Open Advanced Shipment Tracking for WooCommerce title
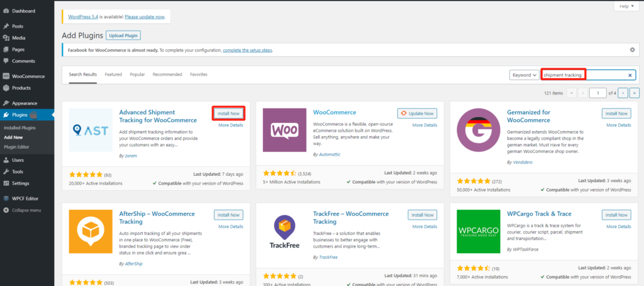This screenshot has height=286, width=644. [x=158, y=116]
